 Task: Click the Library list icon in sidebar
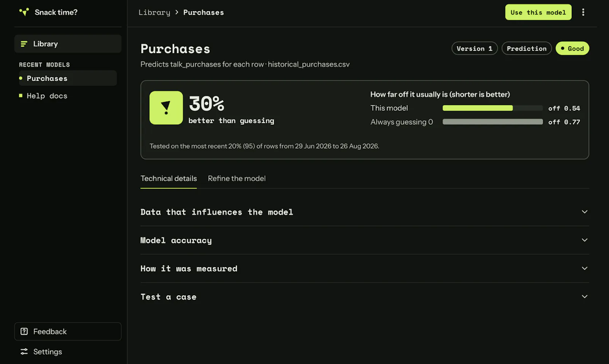[24, 44]
